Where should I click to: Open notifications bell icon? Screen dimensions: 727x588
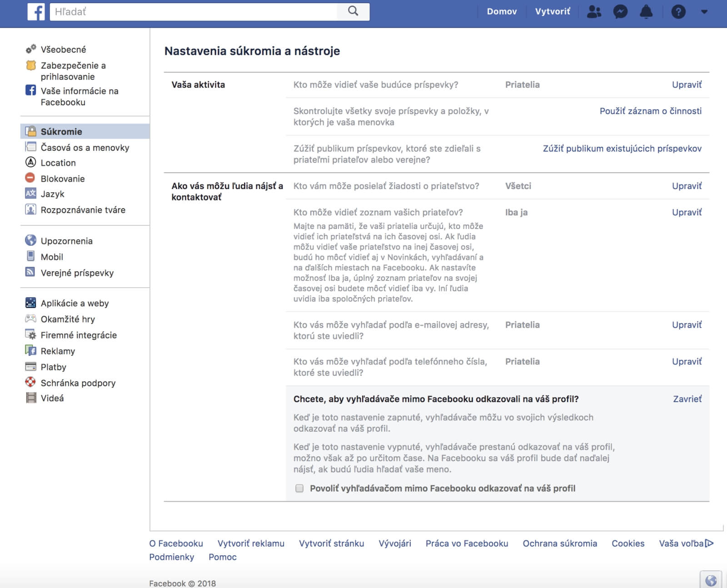[x=646, y=12]
